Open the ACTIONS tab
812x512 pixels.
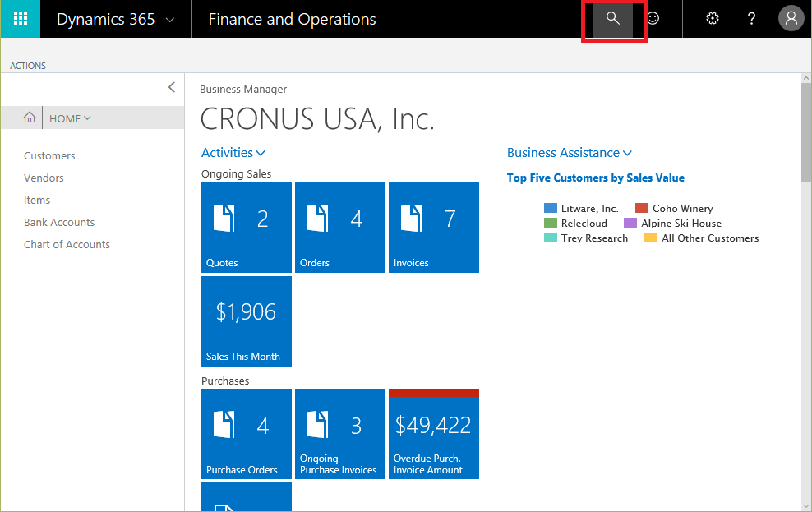pos(28,66)
